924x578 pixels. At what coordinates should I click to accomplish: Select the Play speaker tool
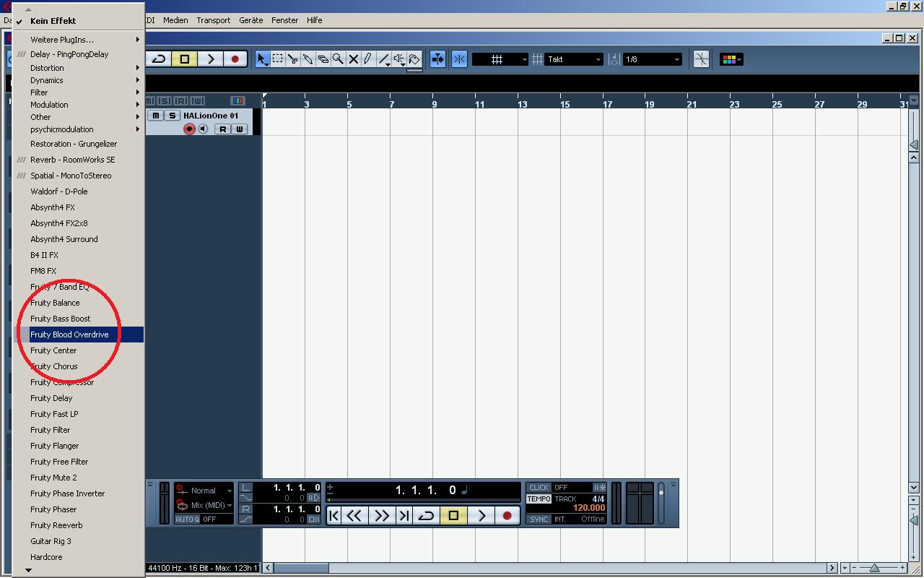coord(399,59)
